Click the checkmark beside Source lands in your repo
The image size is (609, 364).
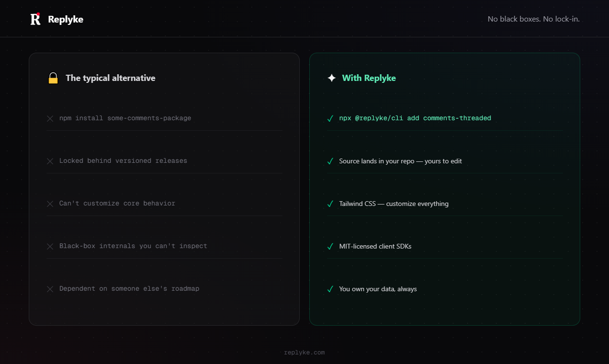click(x=330, y=161)
